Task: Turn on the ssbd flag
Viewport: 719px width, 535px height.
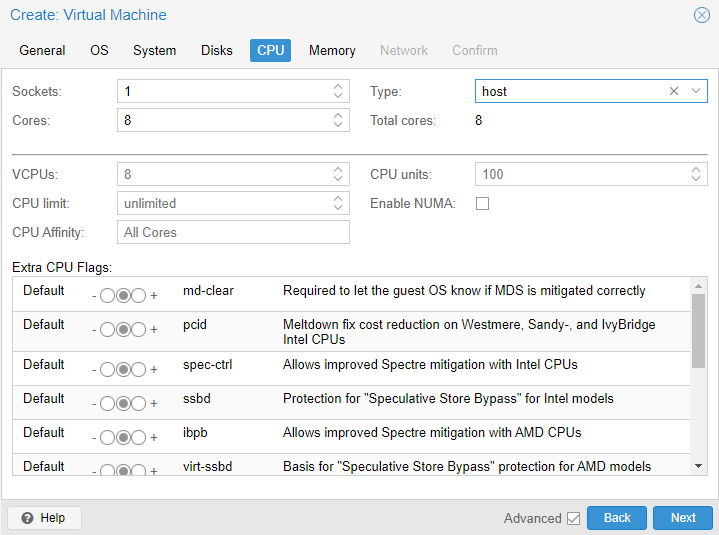Action: coord(138,403)
